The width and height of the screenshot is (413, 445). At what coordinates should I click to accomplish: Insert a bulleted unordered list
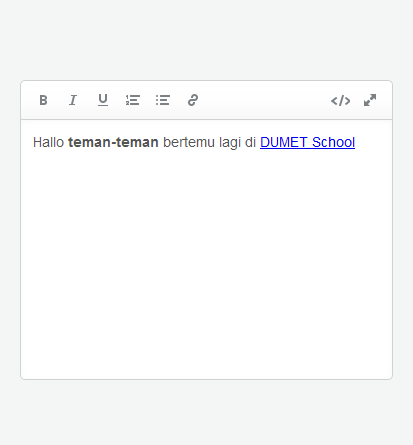coord(163,100)
